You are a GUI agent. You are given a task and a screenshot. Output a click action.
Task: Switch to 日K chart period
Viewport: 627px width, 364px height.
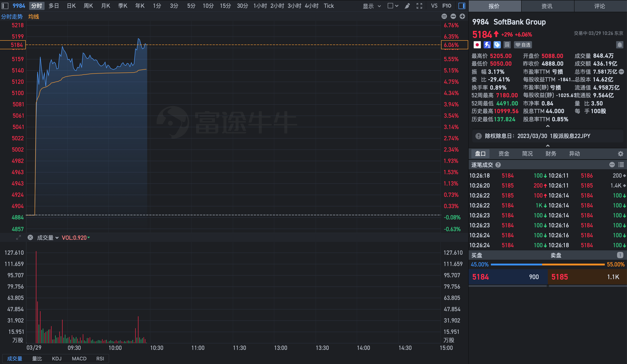click(x=71, y=6)
